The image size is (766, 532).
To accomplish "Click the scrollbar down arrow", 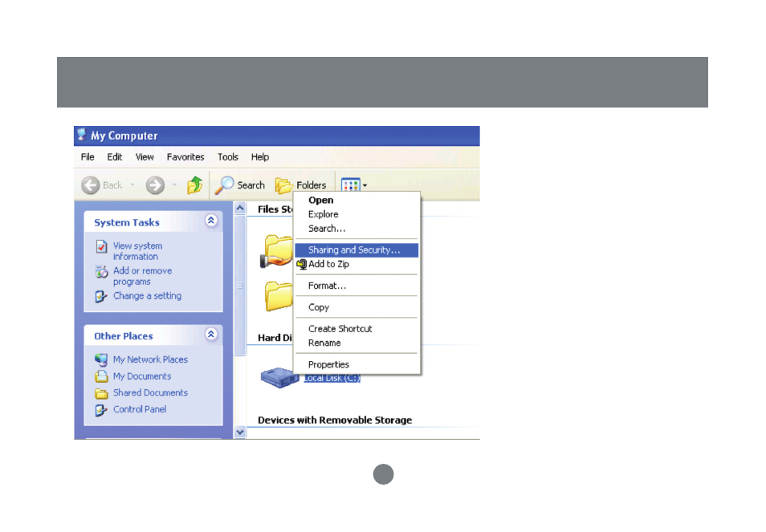I will point(240,432).
